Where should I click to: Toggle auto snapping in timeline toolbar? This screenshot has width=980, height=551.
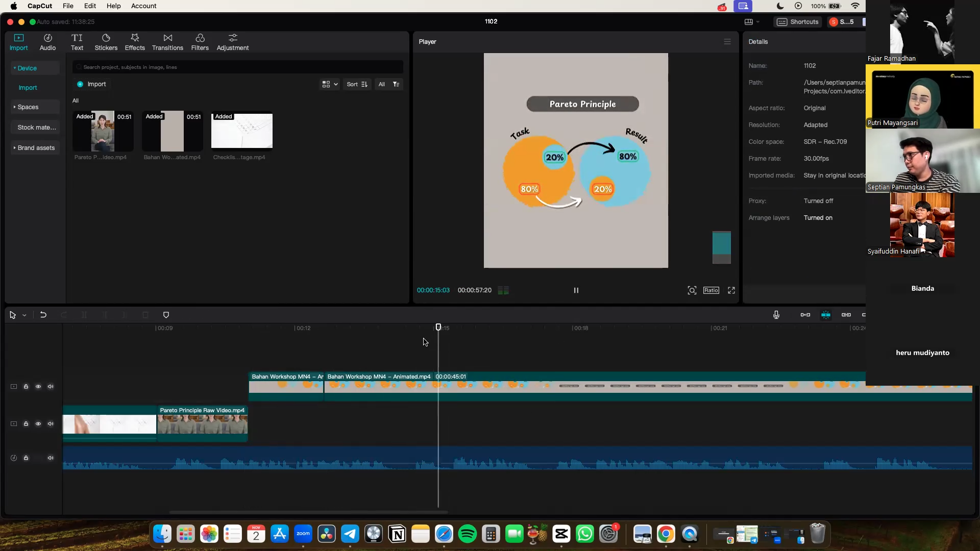point(826,315)
